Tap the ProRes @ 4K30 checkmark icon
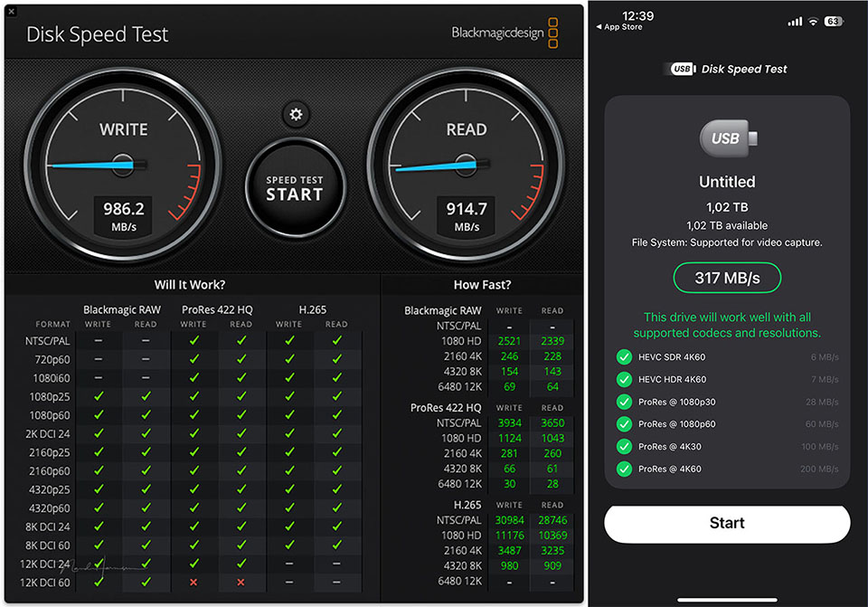 [625, 447]
